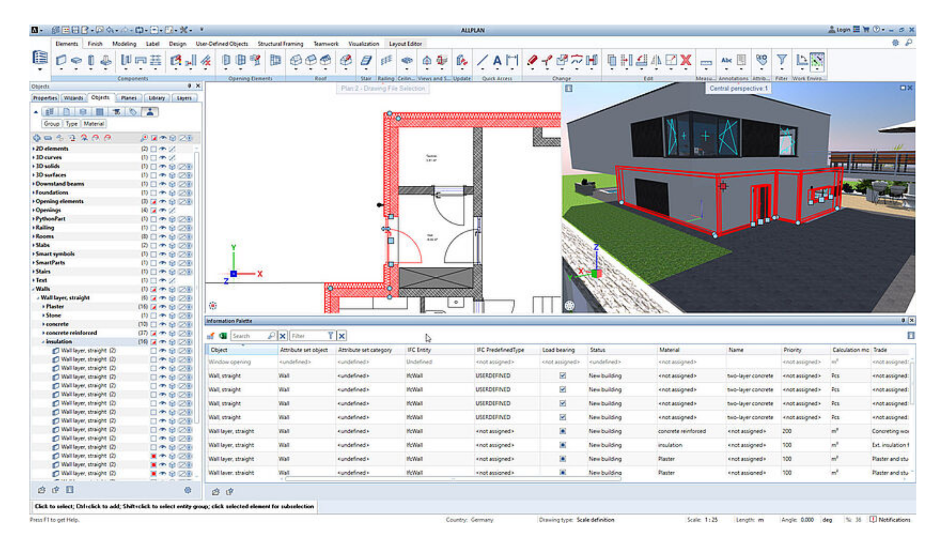Open the Modeling ribbon tab
This screenshot has height=560, width=942.
pos(124,44)
